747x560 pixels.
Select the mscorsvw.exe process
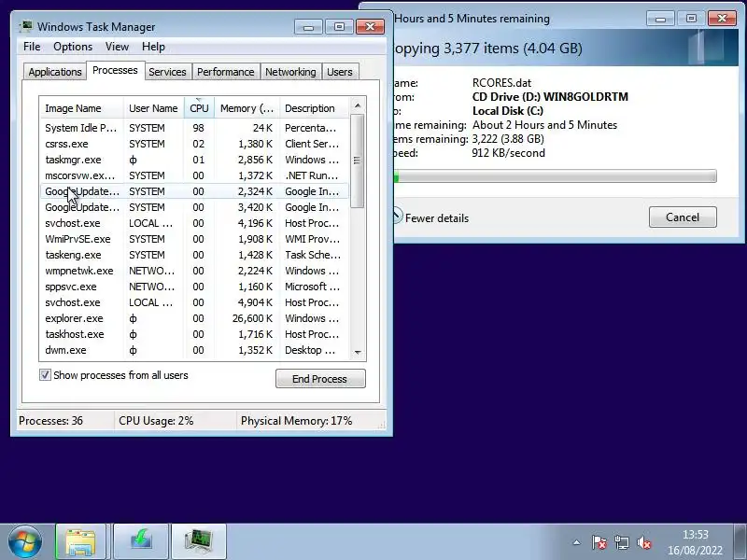coord(194,175)
